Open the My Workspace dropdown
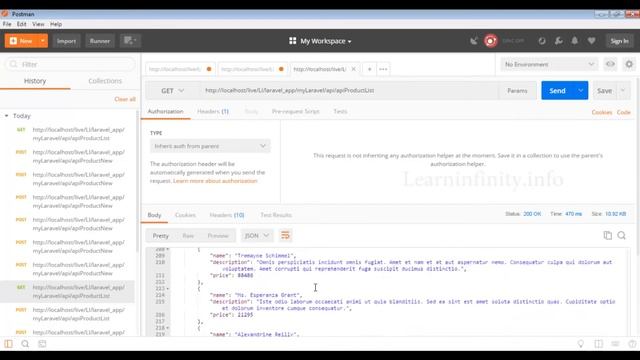Viewport: 640px width, 360px height. pyautogui.click(x=320, y=41)
